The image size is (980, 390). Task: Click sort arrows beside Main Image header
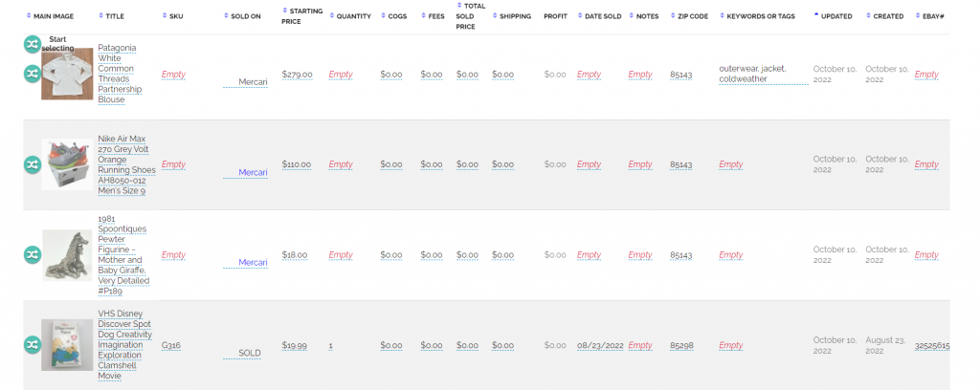click(29, 16)
